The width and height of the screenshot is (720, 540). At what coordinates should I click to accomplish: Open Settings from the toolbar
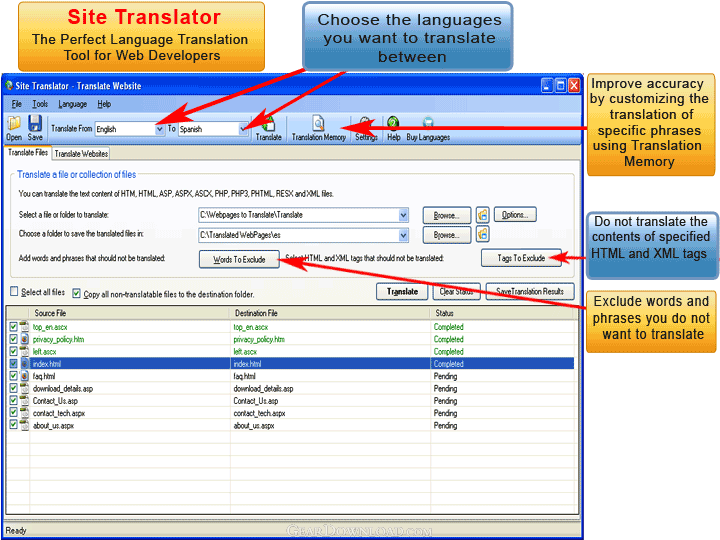click(366, 129)
